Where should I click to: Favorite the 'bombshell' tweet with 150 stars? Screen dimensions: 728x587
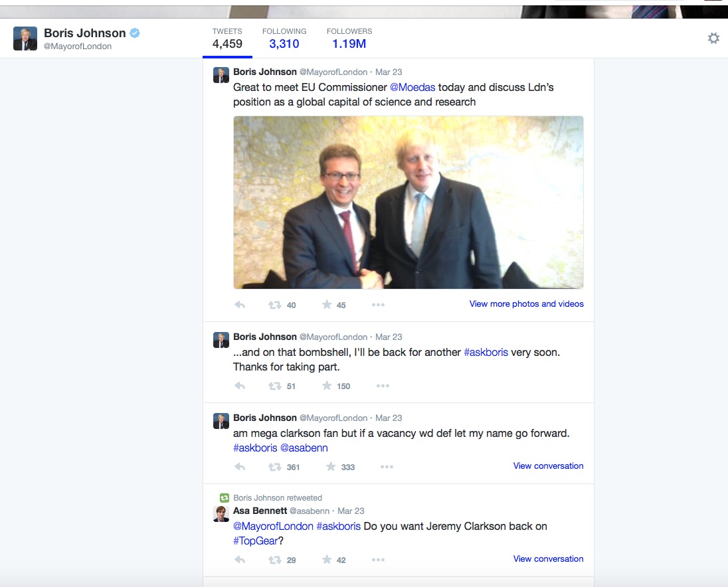(x=327, y=386)
